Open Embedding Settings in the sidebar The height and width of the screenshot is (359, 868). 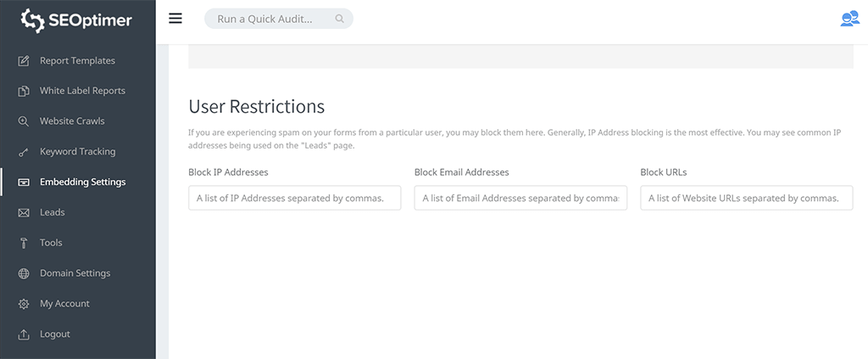82,182
